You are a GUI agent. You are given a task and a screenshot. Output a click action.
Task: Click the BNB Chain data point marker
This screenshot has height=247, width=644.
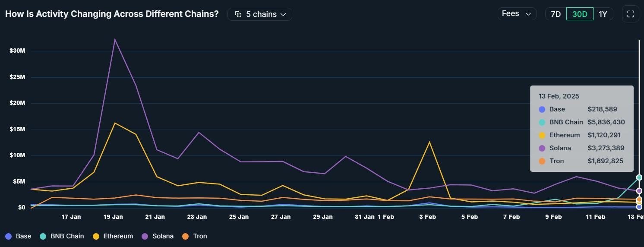point(639,177)
